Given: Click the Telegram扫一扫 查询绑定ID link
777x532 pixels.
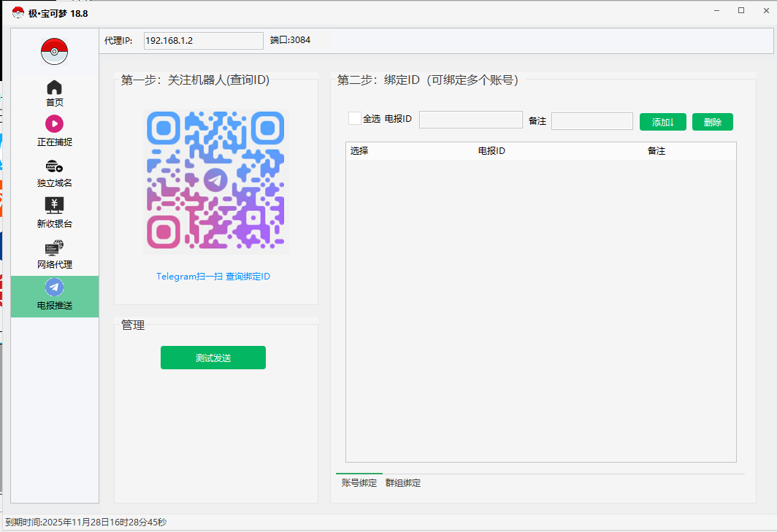Looking at the screenshot, I should pos(213,277).
